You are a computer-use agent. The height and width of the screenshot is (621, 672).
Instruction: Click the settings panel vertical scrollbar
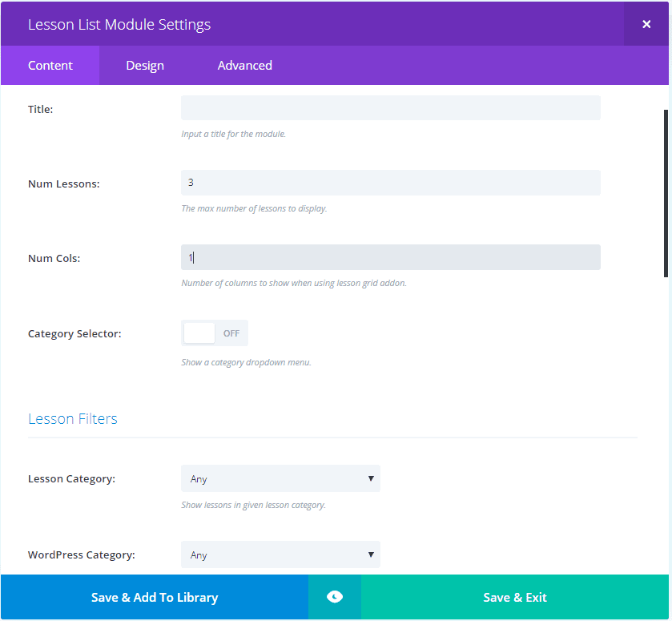point(666,192)
